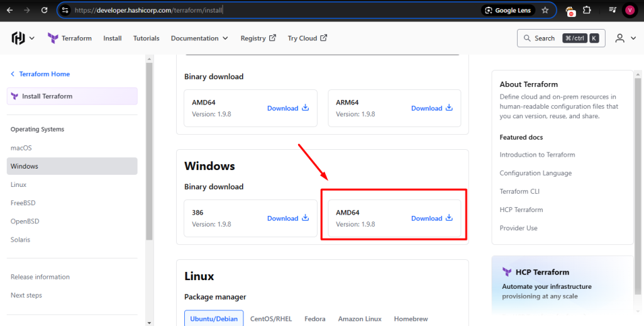
Task: Expand the Documentation dropdown menu
Action: (199, 38)
